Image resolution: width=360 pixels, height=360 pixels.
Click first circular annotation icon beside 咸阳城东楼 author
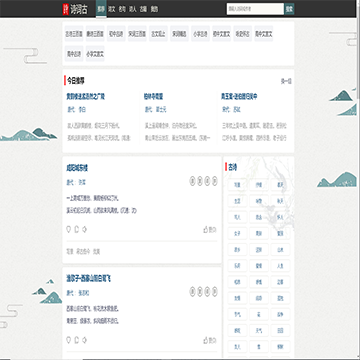pyautogui.click(x=192, y=181)
